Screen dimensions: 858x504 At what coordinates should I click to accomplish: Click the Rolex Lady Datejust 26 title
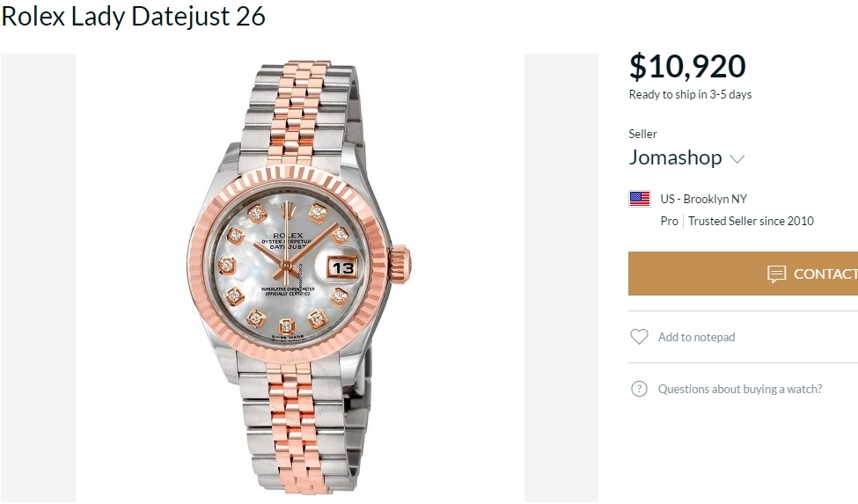click(134, 16)
